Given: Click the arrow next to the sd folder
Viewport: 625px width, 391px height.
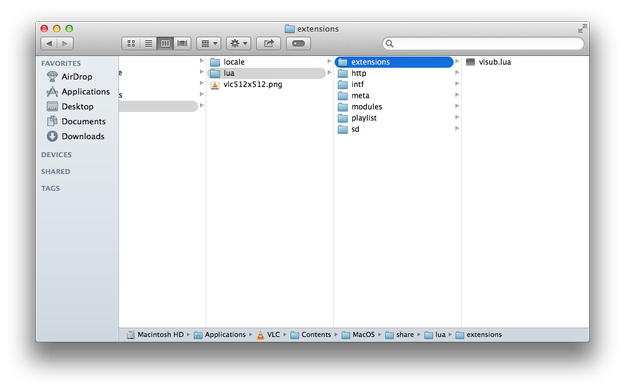Looking at the screenshot, I should tap(457, 128).
